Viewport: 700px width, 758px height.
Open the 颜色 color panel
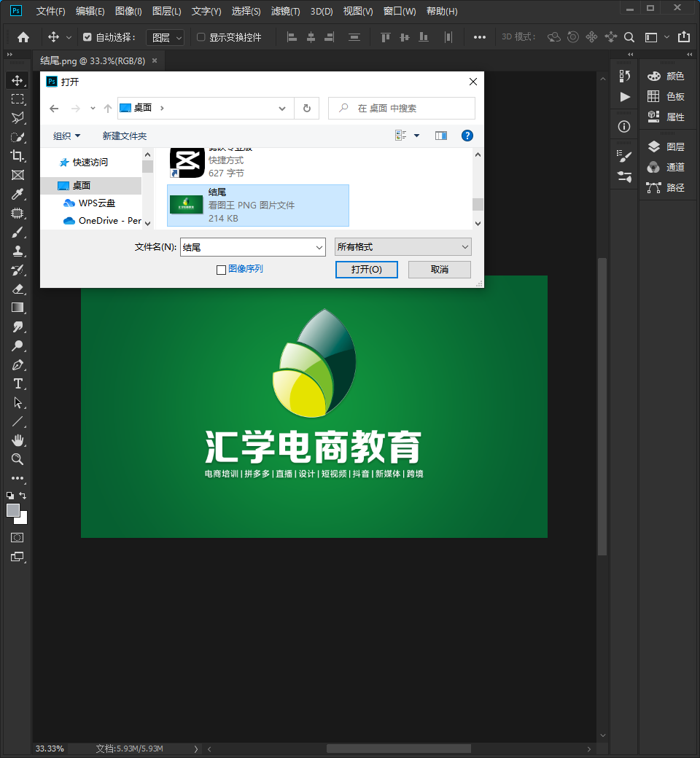point(666,77)
